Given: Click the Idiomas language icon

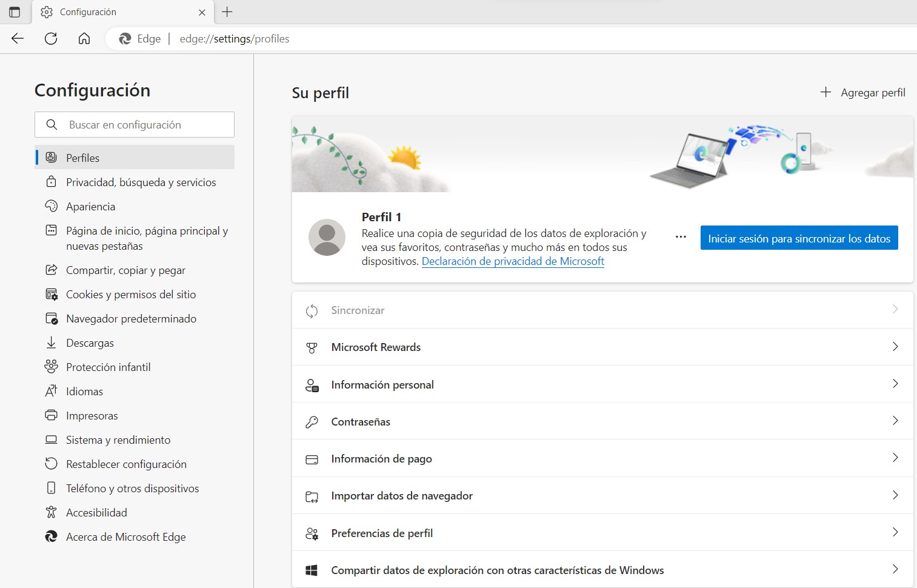Looking at the screenshot, I should point(52,391).
